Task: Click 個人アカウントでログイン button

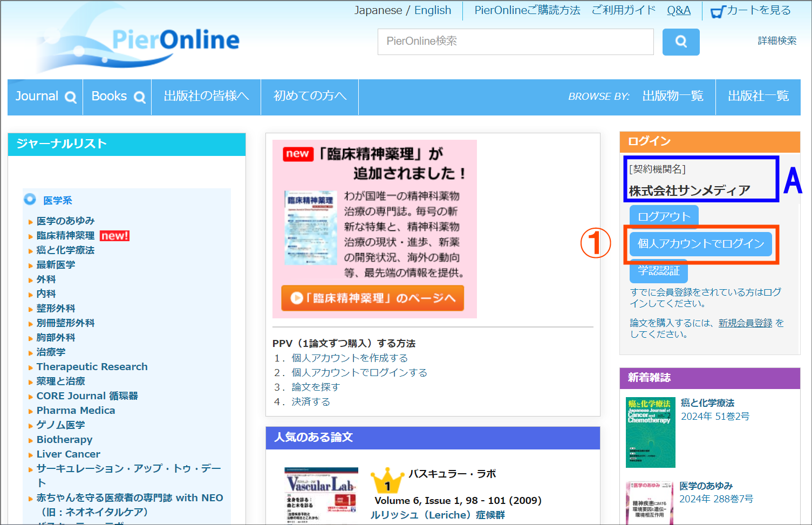Action: pyautogui.click(x=701, y=244)
